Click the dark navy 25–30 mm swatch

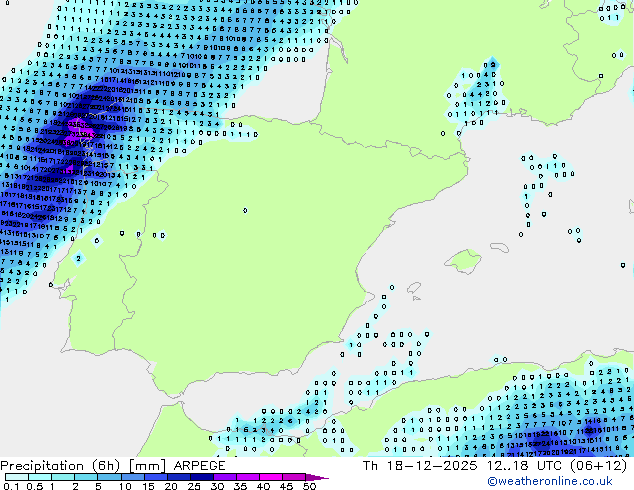click(x=201, y=477)
